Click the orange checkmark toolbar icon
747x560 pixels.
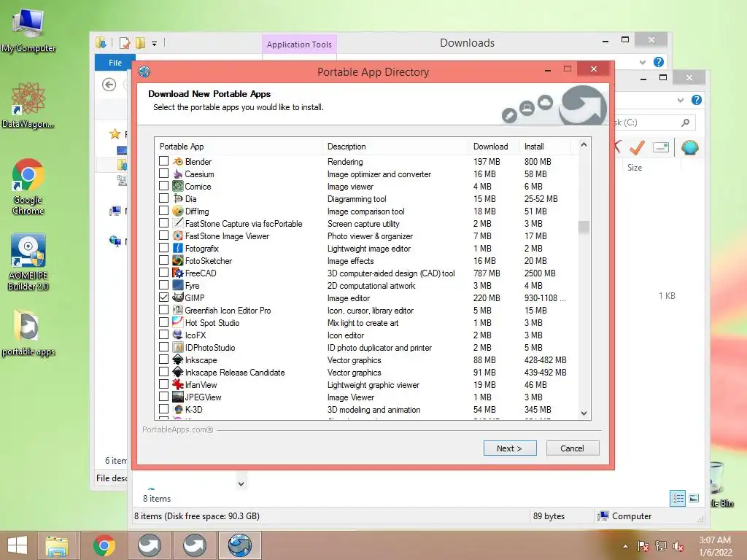637,147
